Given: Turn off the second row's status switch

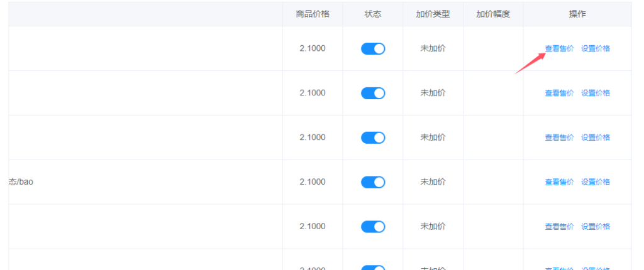Looking at the screenshot, I should point(373,93).
